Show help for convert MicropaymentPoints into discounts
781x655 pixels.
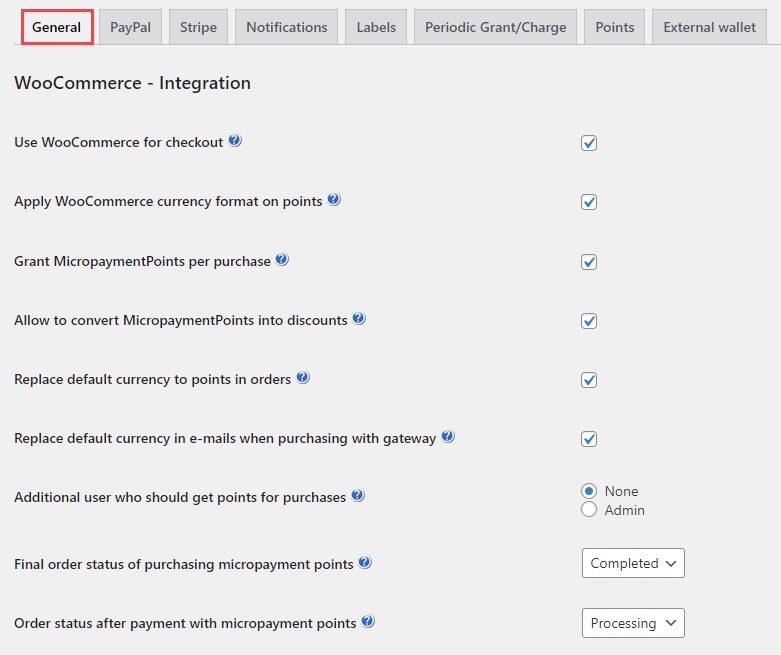click(x=359, y=318)
